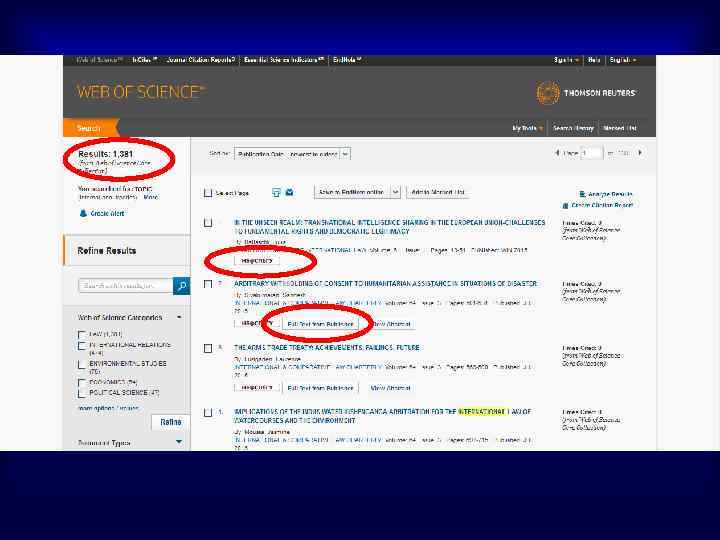The width and height of the screenshot is (720, 540).
Task: Click the print icon above the results list
Action: tap(276, 192)
